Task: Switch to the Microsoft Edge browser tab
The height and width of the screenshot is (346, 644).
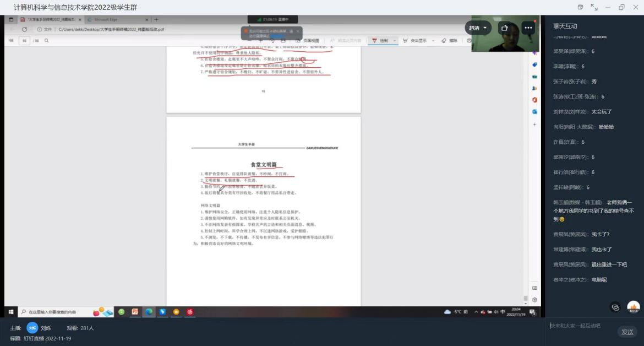Action: click(x=117, y=20)
